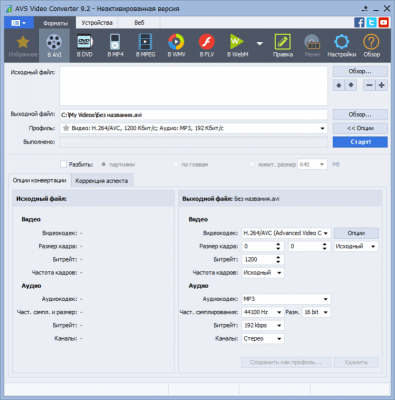Click Обзор button for output file
This screenshot has width=395, height=400.
point(360,115)
